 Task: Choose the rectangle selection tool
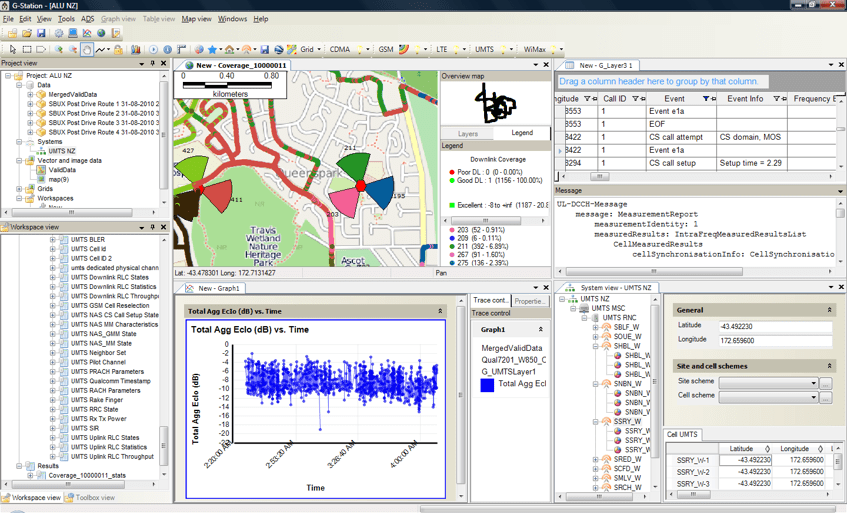click(27, 49)
